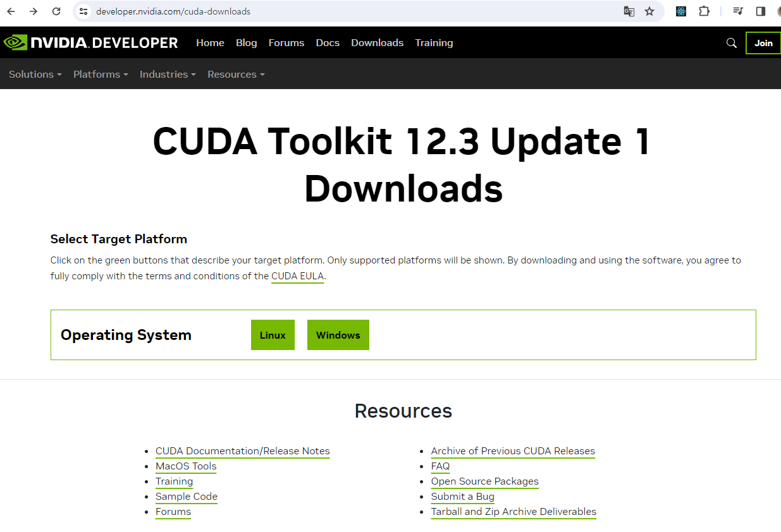Open site search magnifier icon
This screenshot has height=532, width=781.
coord(732,43)
